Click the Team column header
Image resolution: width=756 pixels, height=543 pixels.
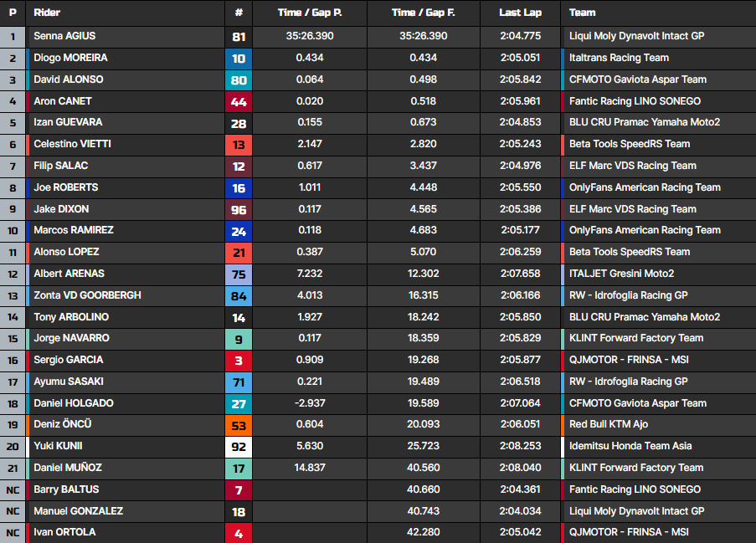[583, 13]
